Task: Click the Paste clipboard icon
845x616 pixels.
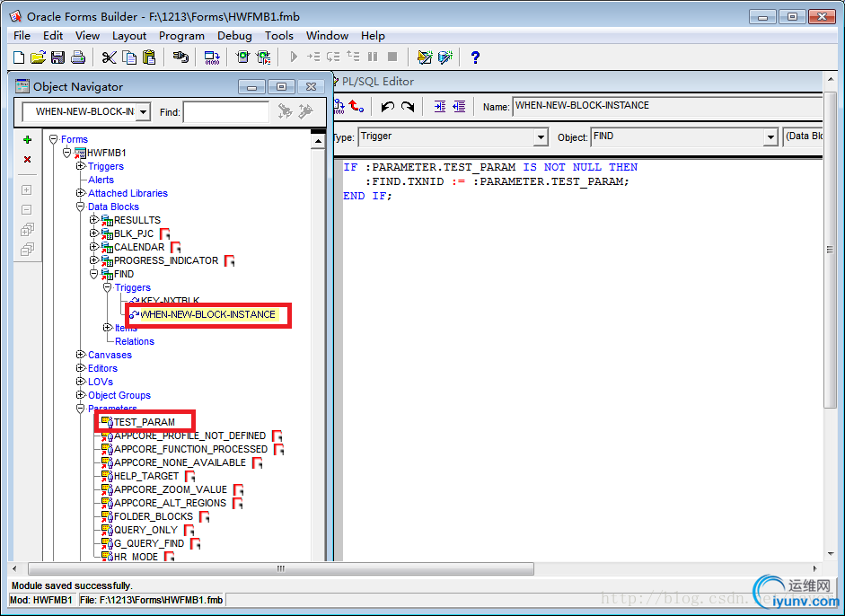Action: [x=149, y=57]
